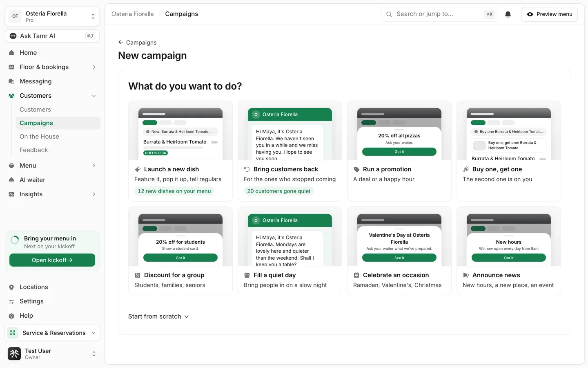Collapse the Customers section chevron
This screenshot has height=368, width=588.
point(94,96)
